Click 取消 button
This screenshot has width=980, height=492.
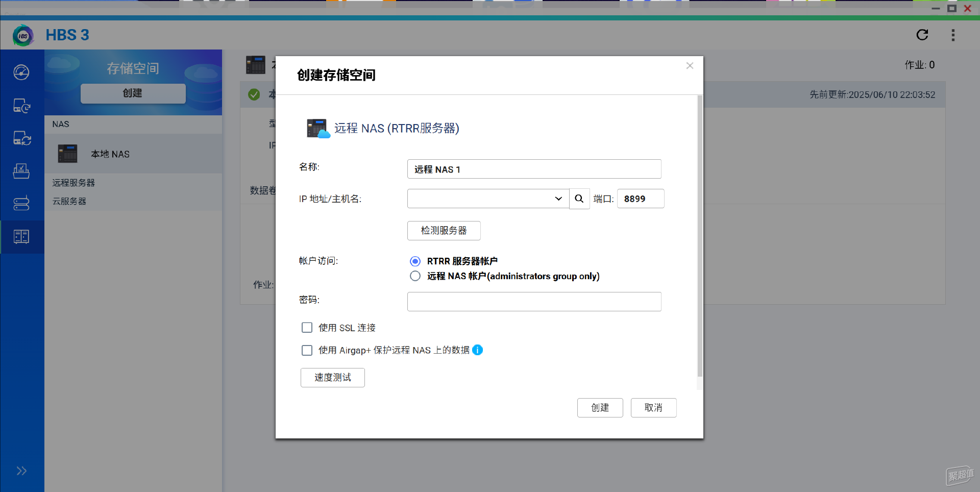click(654, 408)
